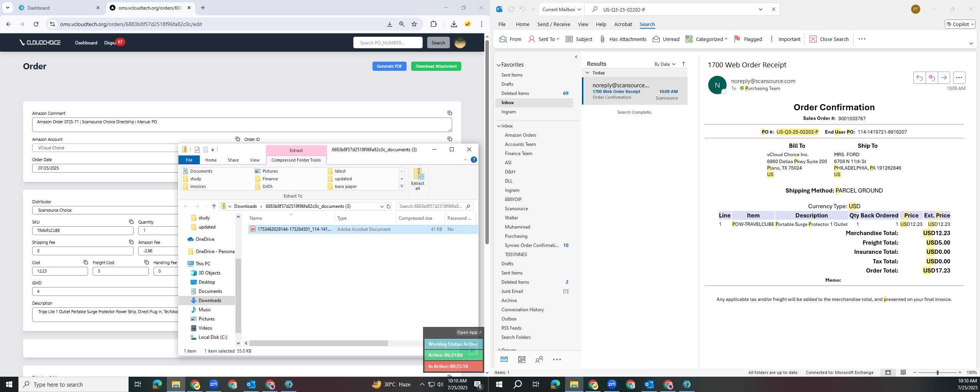980x392 pixels.
Task: Refresh the explorer folder address bar
Action: (388, 206)
